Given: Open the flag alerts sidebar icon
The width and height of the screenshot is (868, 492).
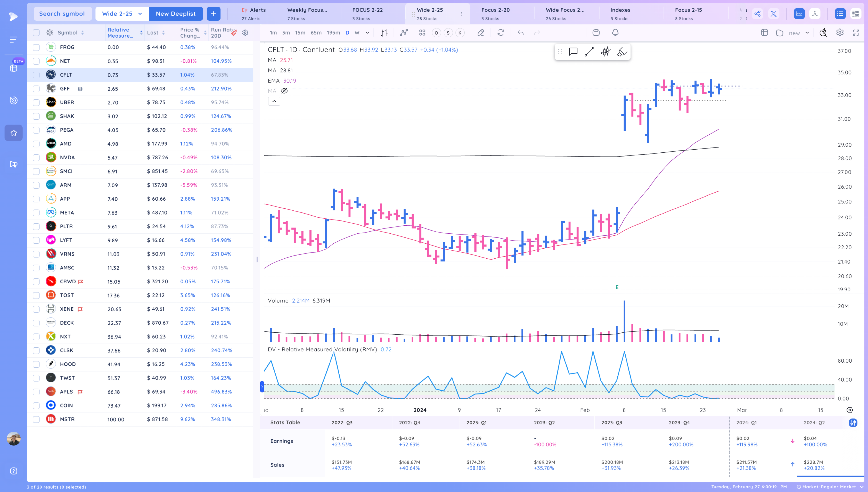Looking at the screenshot, I should pos(13,164).
